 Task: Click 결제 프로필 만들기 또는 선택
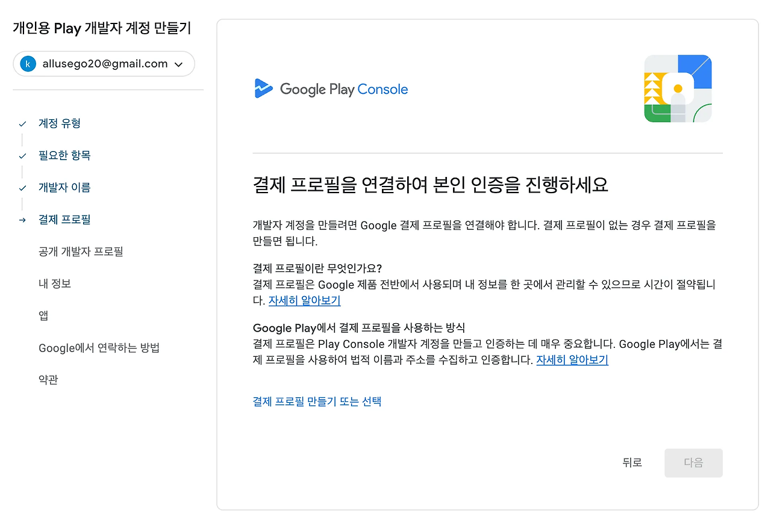pyautogui.click(x=317, y=401)
